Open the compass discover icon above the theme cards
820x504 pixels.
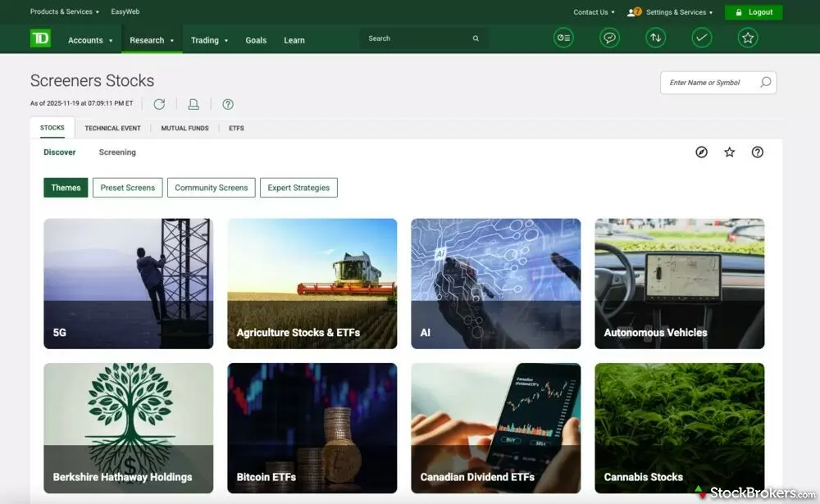point(701,152)
